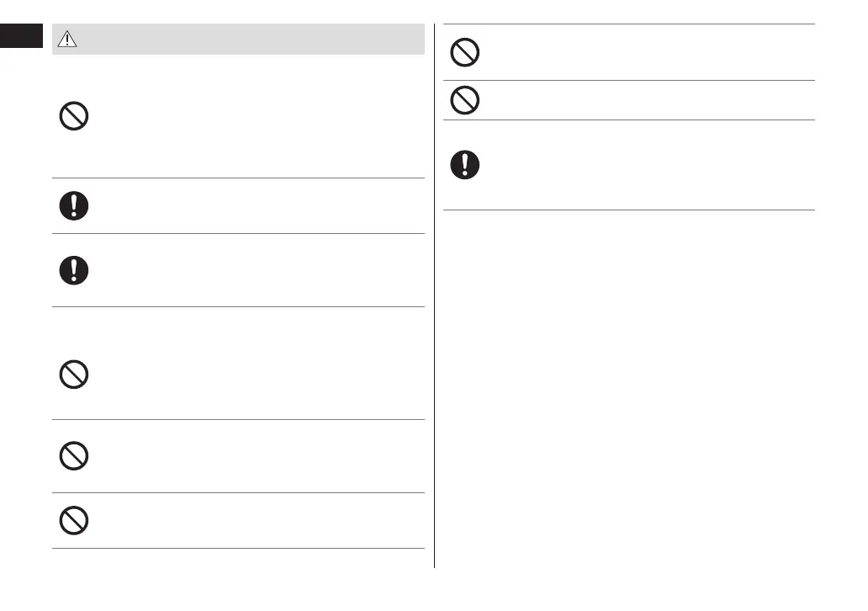This screenshot has height=611, width=868.
Task: Click the blank row beside the right column's top prohibition icon
Action: point(639,52)
